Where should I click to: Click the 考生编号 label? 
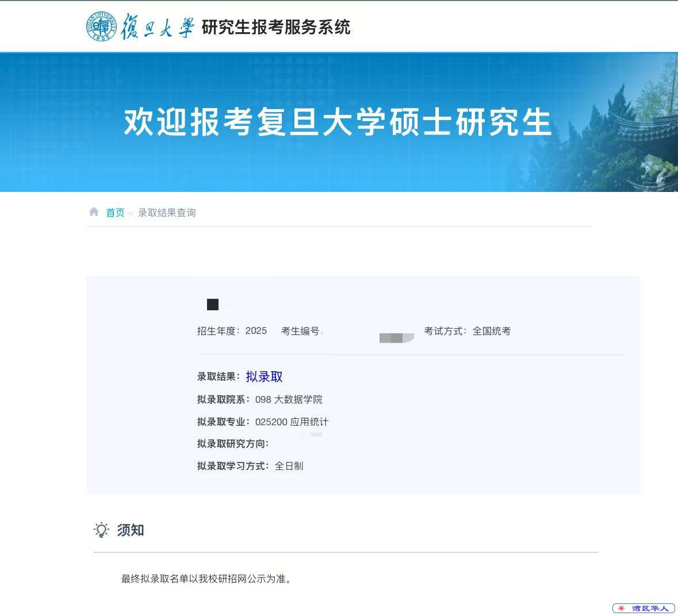pos(301,331)
